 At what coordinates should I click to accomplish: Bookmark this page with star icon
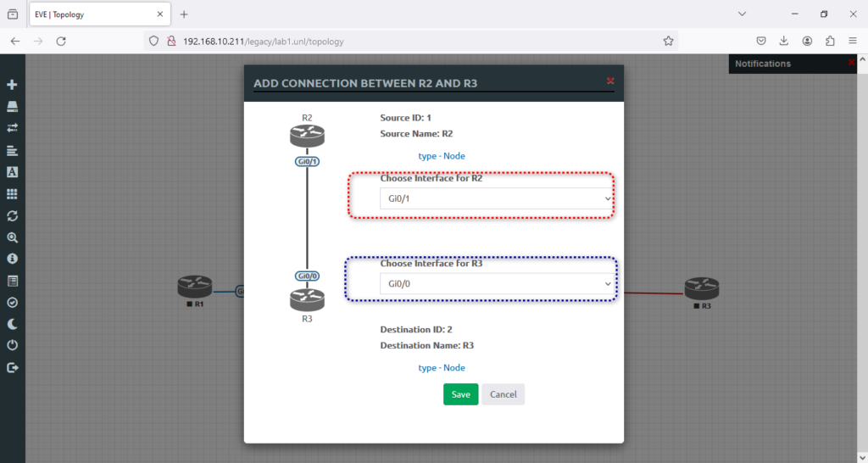tap(668, 41)
